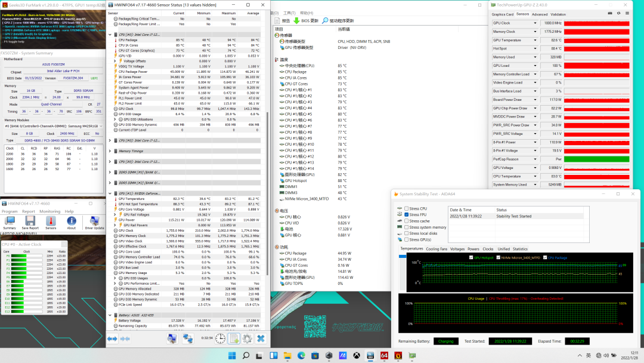Click the reset clock icon in sensor toolbar

click(x=220, y=339)
